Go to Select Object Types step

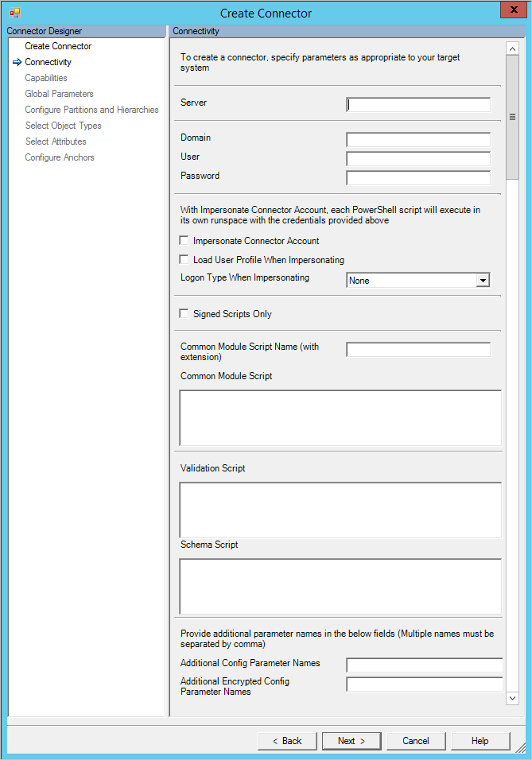click(x=63, y=126)
